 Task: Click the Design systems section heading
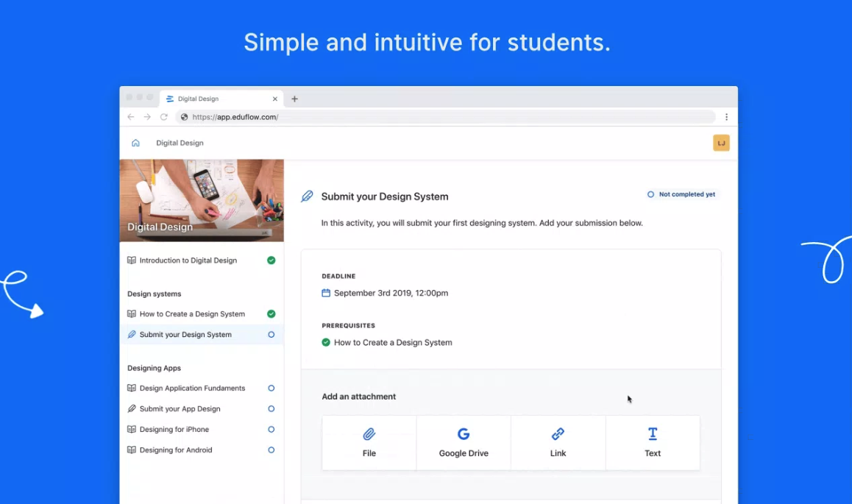155,294
